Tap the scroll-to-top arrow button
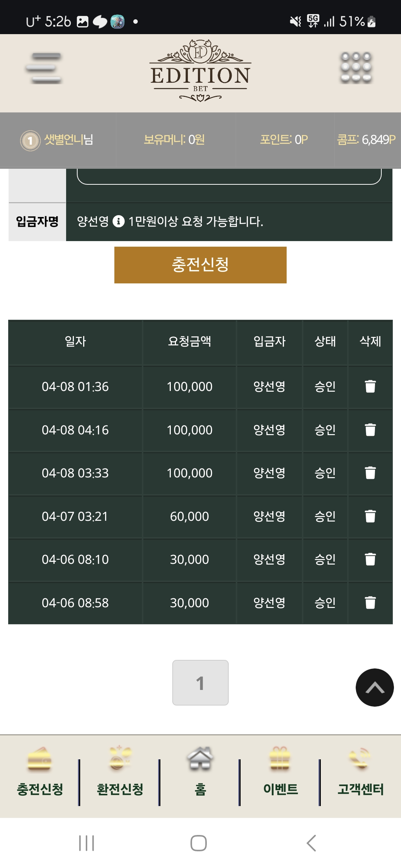The width and height of the screenshot is (401, 868). [x=374, y=687]
